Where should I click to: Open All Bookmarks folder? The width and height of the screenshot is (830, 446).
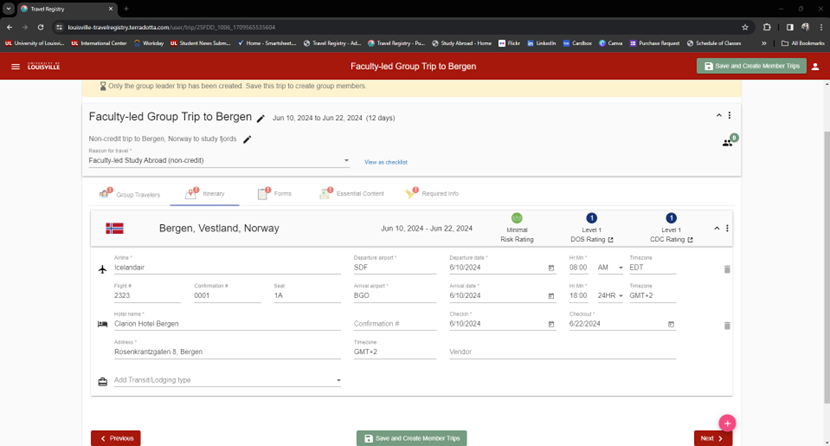tap(802, 43)
